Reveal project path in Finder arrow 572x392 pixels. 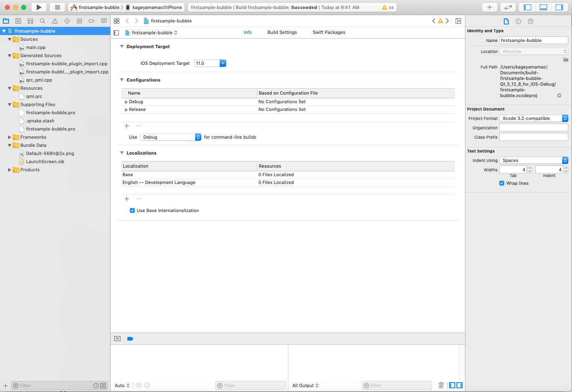coord(559,95)
